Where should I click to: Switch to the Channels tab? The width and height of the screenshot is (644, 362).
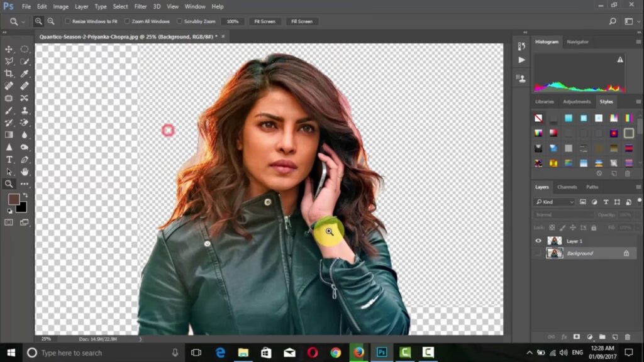[567, 187]
